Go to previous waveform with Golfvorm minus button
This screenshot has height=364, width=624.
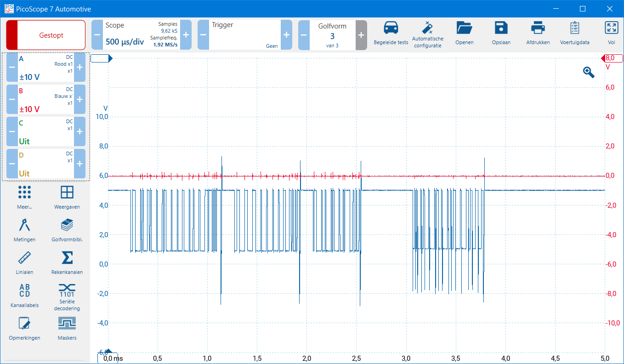tap(304, 35)
